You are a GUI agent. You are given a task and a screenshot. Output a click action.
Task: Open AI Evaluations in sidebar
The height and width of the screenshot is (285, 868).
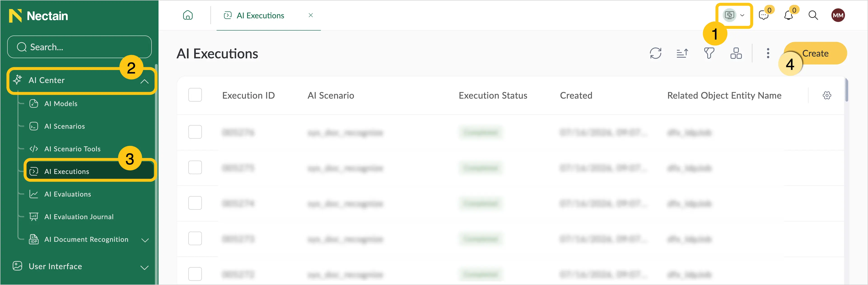point(67,194)
